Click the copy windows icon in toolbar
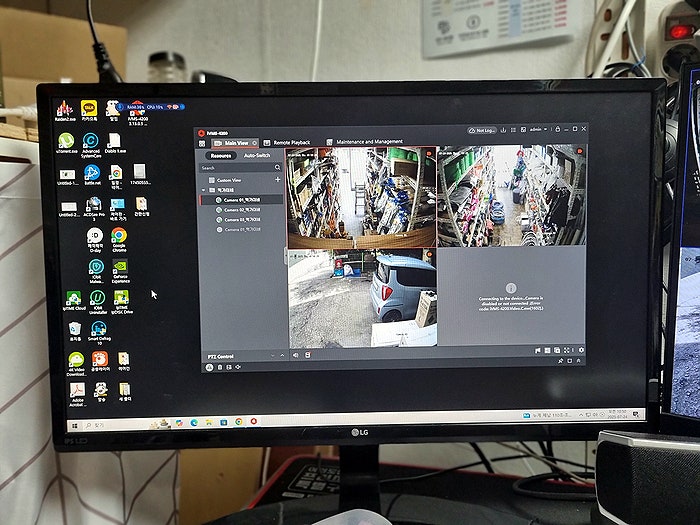Image resolution: width=700 pixels, height=525 pixels. (557, 350)
